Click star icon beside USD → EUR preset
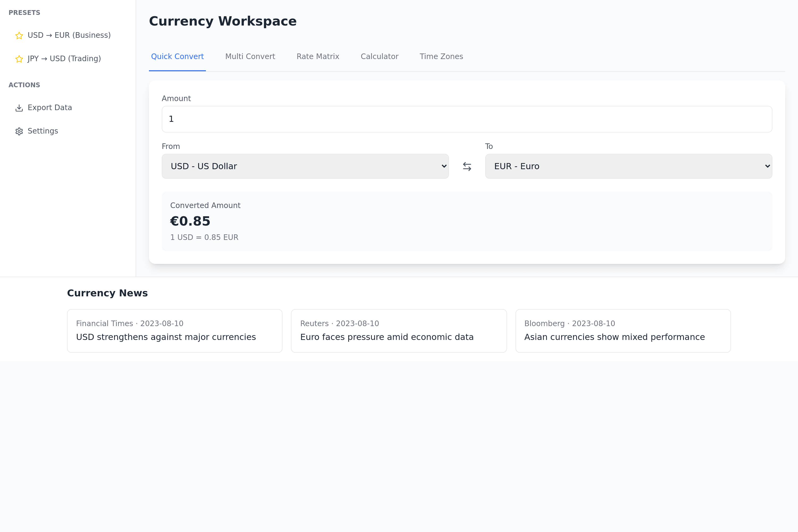This screenshot has width=798, height=532. pyautogui.click(x=19, y=36)
